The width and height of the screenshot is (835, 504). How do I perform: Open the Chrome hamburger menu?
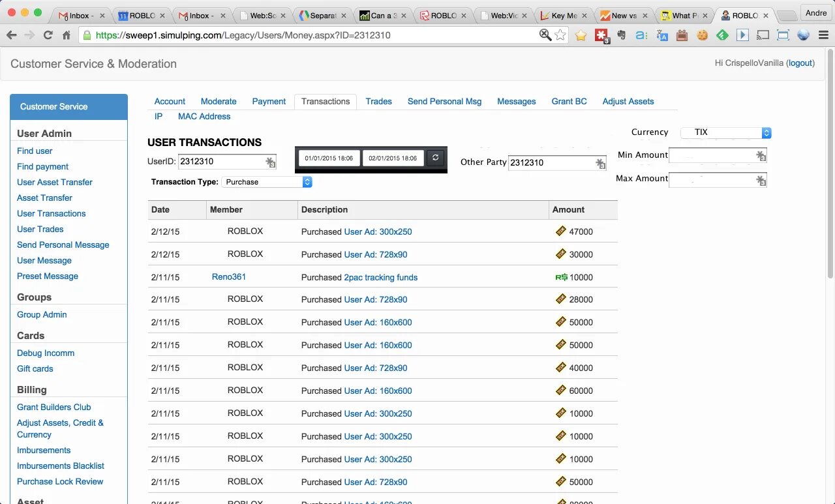(x=823, y=35)
